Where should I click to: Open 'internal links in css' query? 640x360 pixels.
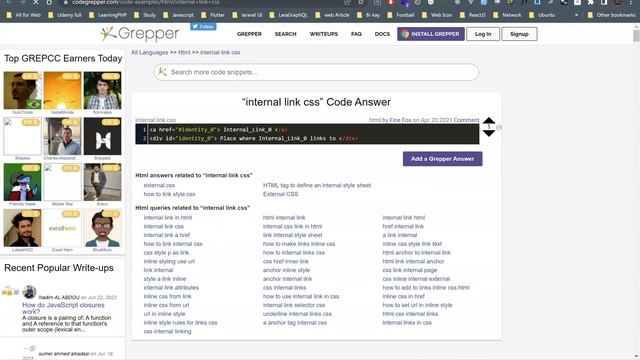coord(407,322)
